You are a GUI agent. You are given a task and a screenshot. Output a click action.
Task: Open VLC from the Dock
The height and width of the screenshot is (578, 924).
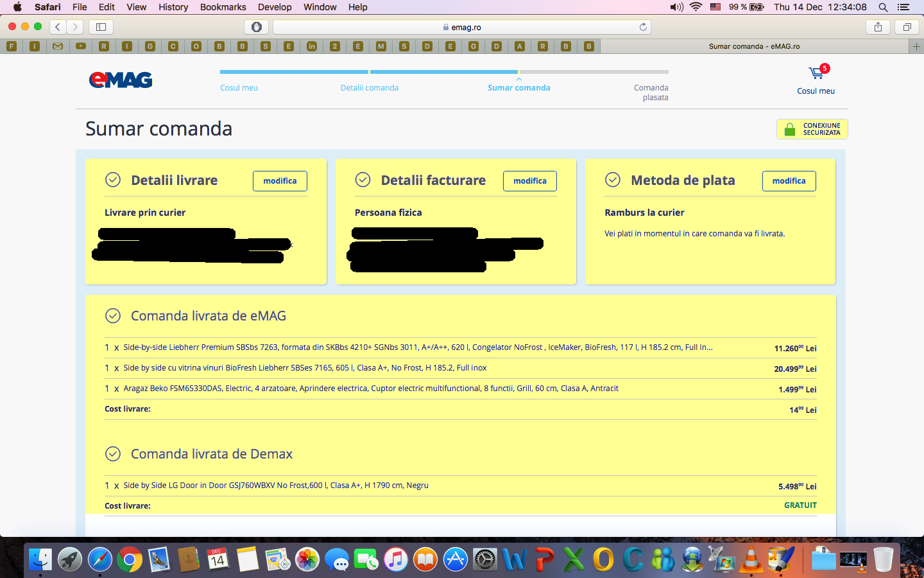751,559
